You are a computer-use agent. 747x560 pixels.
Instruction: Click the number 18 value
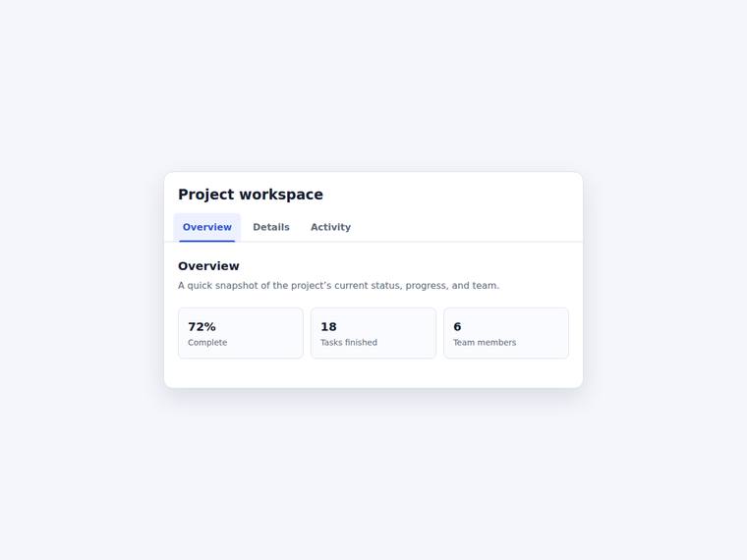[x=328, y=326]
